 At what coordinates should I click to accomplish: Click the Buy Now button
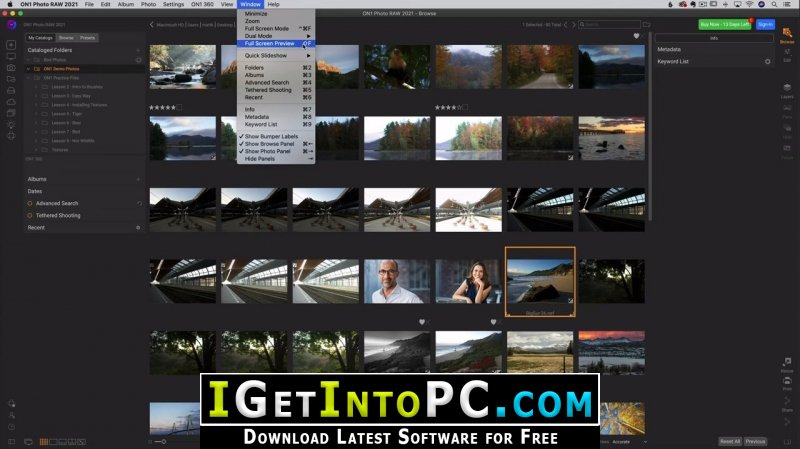coord(724,24)
